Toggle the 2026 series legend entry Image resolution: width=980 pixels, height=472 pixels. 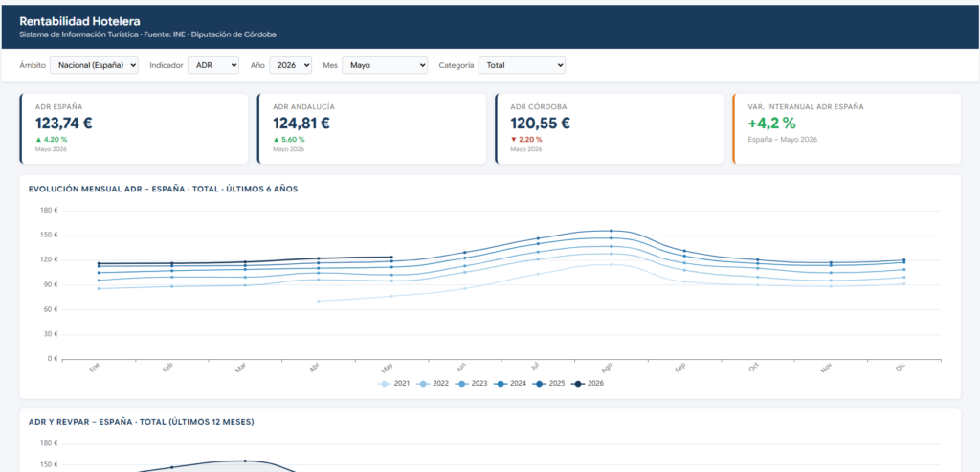click(588, 384)
